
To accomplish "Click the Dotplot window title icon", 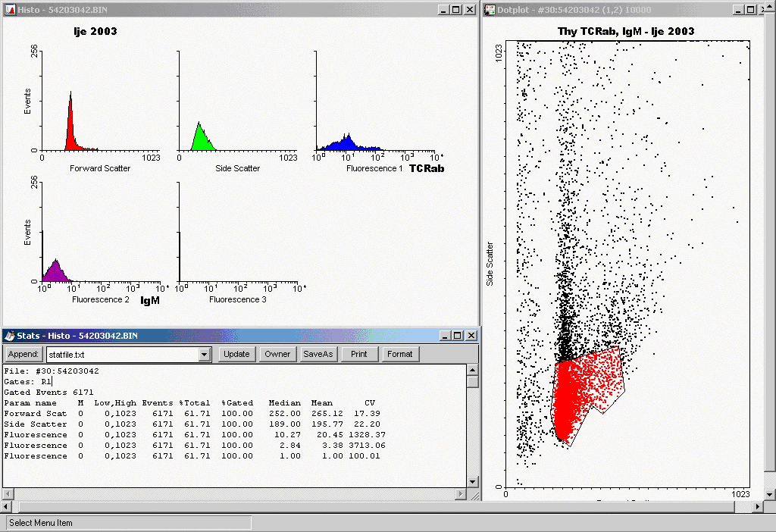I will pyautogui.click(x=490, y=9).
